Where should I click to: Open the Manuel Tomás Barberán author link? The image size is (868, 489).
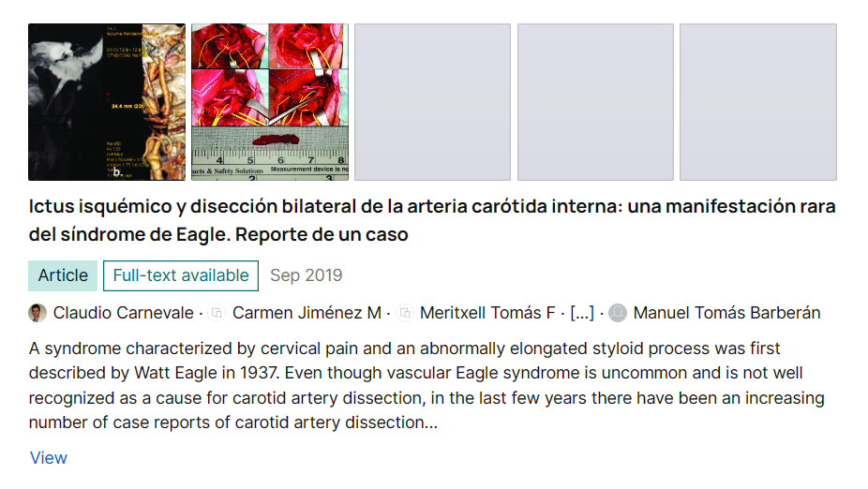point(726,313)
